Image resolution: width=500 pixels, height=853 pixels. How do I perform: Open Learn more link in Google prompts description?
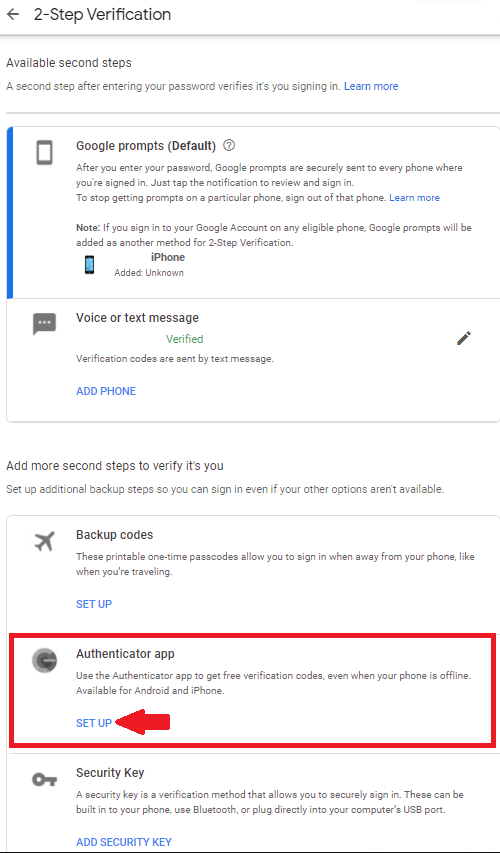415,197
